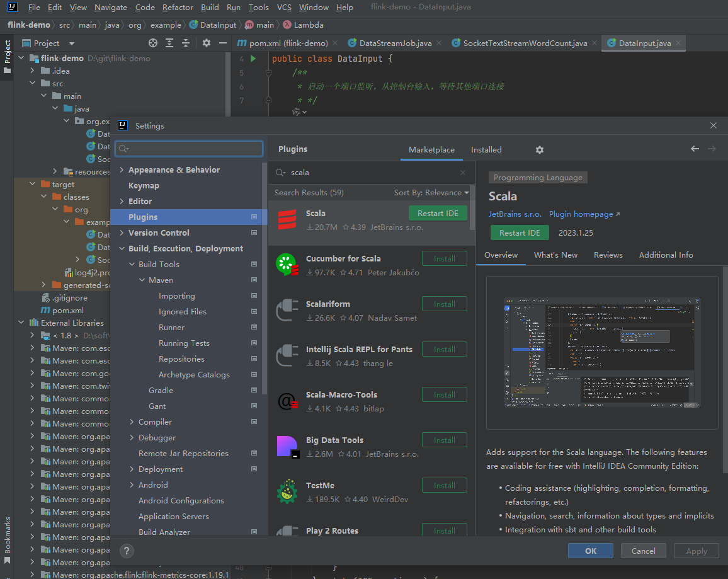Expand the Compiler settings node
728x579 pixels.
pyautogui.click(x=132, y=422)
